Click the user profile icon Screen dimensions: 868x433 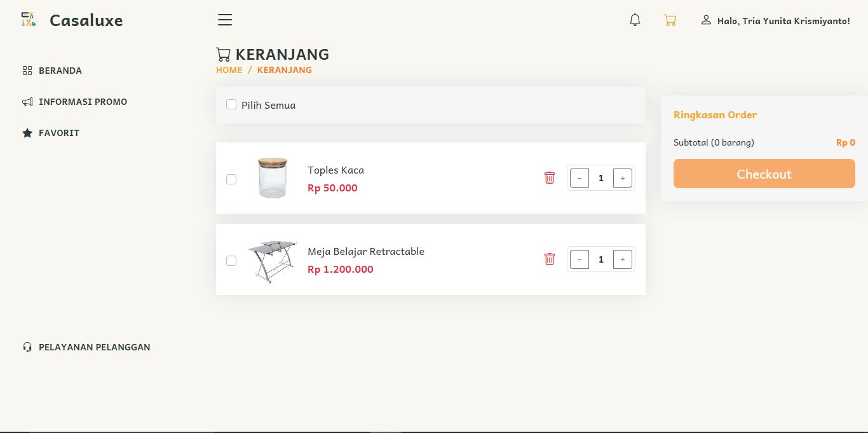(x=706, y=20)
